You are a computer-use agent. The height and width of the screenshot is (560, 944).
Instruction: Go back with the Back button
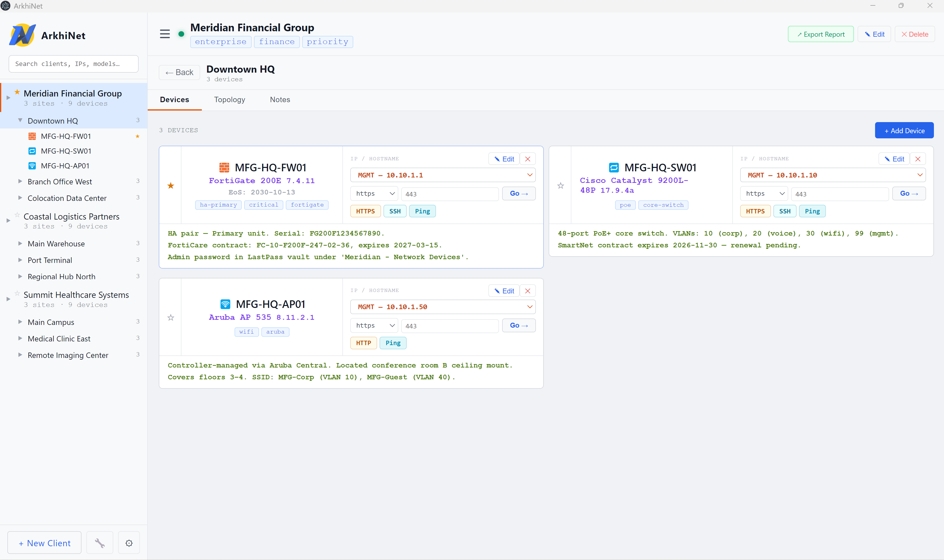pos(179,72)
